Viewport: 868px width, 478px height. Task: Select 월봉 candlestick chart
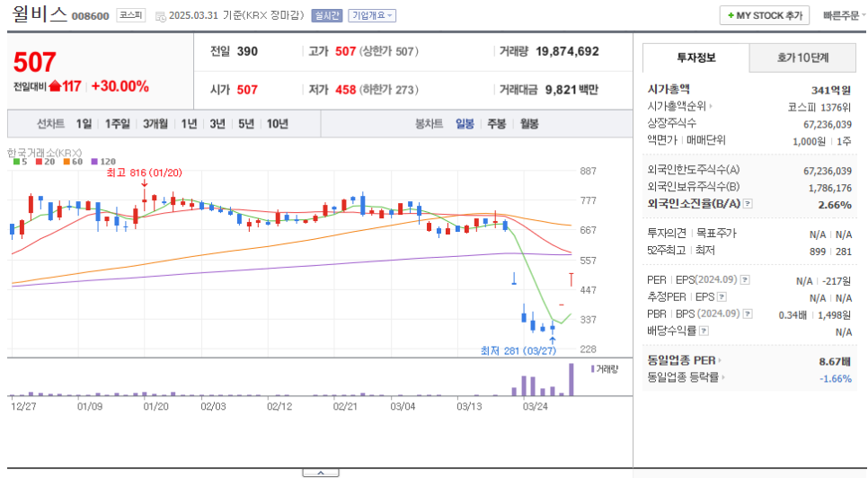point(529,124)
